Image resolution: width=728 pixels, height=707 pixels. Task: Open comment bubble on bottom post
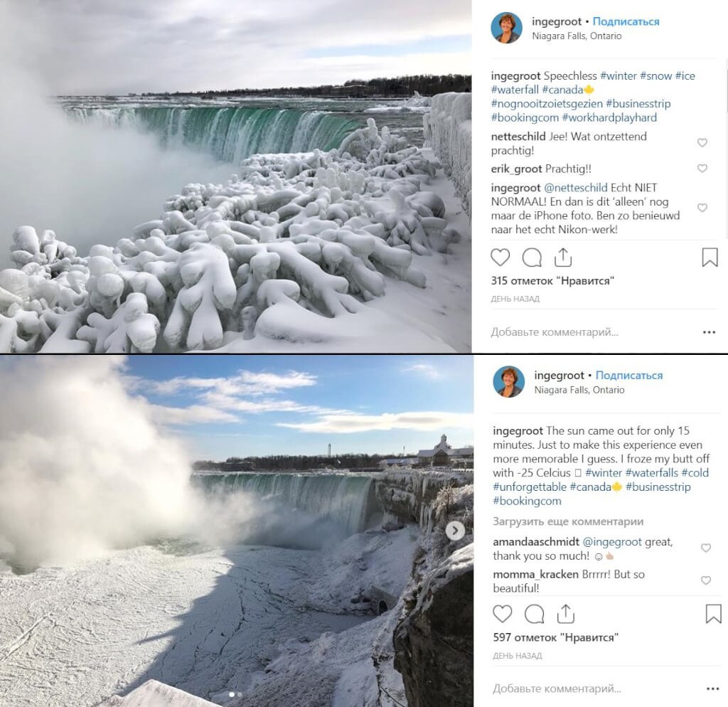coord(534,614)
